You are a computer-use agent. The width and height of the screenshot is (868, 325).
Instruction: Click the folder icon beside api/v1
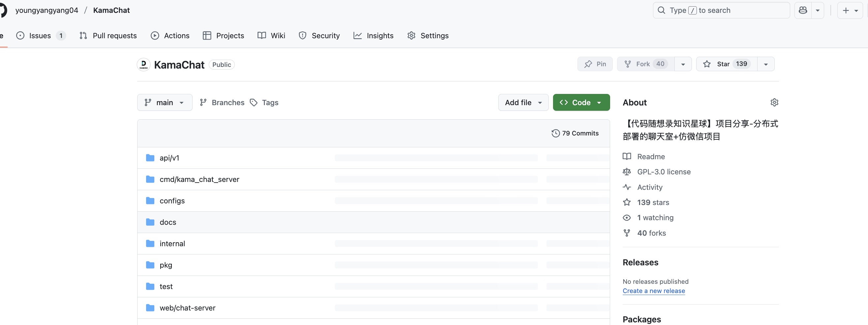(150, 158)
